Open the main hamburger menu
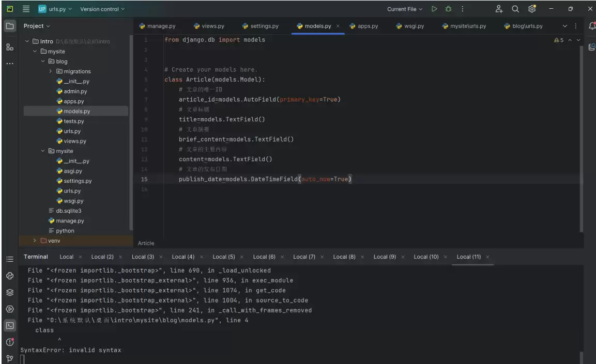 click(x=26, y=9)
